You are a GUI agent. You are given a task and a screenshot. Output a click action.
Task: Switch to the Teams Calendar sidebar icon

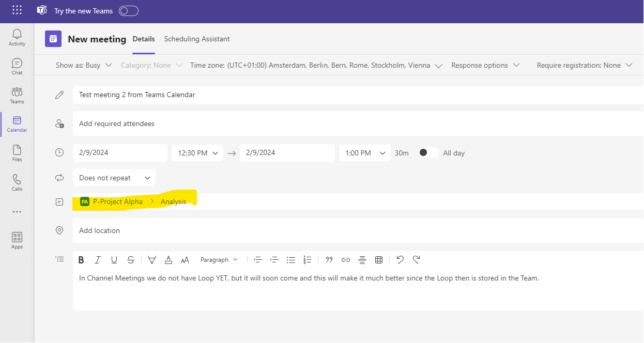point(17,124)
